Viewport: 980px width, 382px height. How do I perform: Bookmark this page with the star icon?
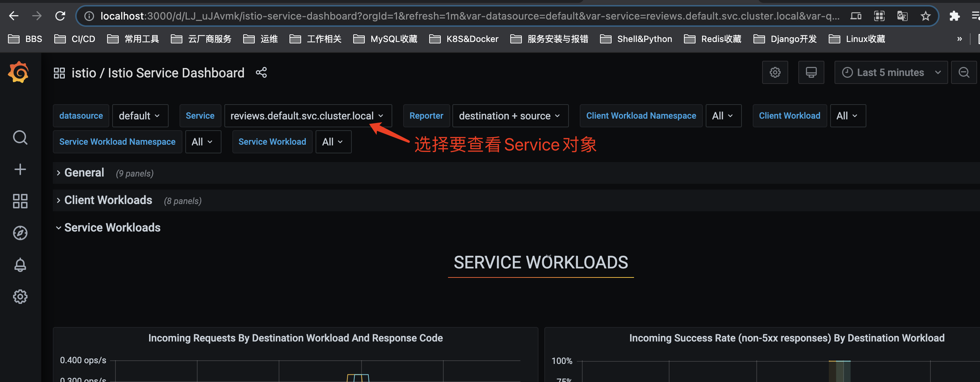point(926,16)
